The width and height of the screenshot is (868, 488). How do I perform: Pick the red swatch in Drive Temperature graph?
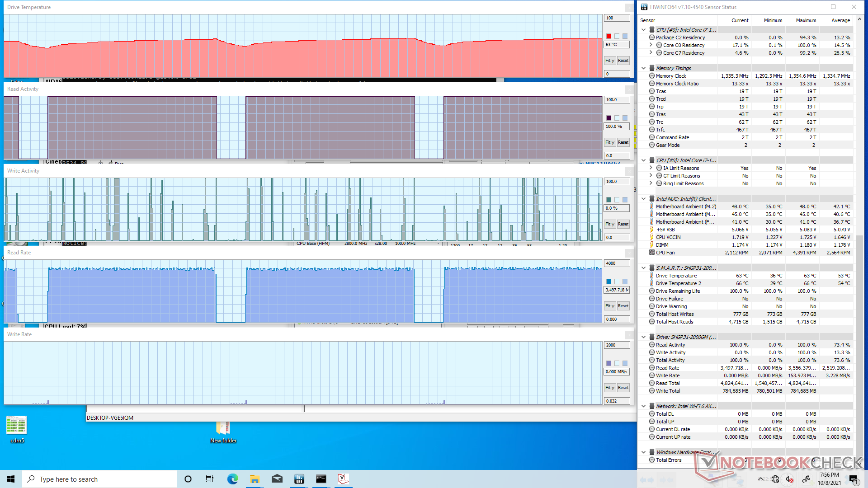[609, 36]
